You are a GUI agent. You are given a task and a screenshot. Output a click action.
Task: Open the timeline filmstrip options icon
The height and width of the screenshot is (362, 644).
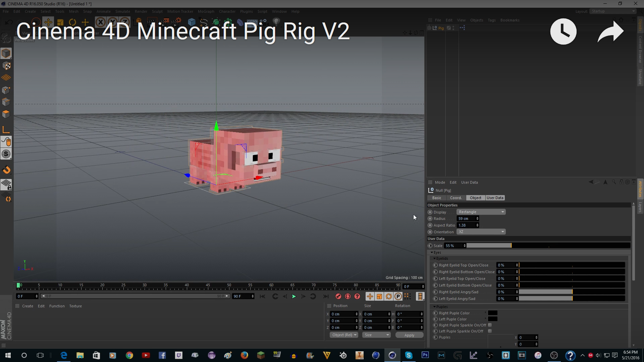420,296
